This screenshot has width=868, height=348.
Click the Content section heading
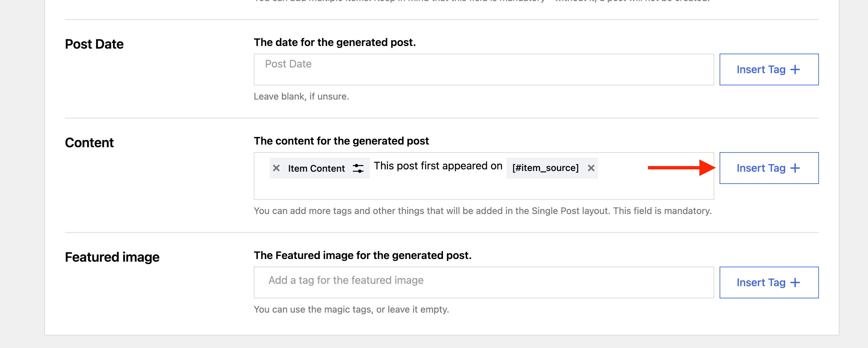(89, 143)
